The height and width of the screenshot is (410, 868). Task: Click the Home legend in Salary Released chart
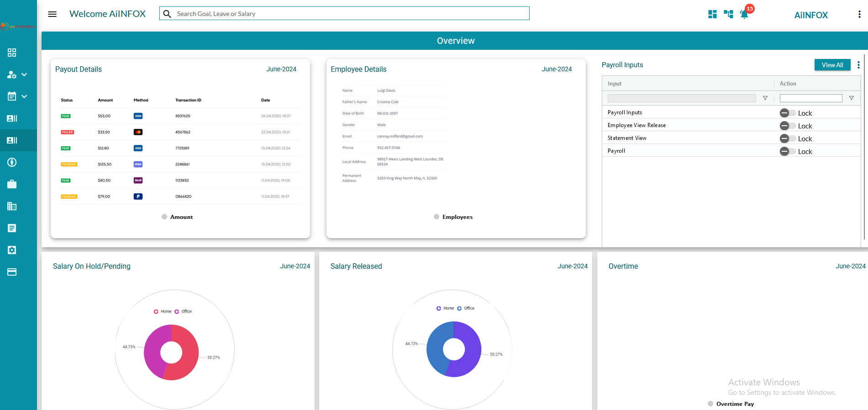(x=445, y=309)
